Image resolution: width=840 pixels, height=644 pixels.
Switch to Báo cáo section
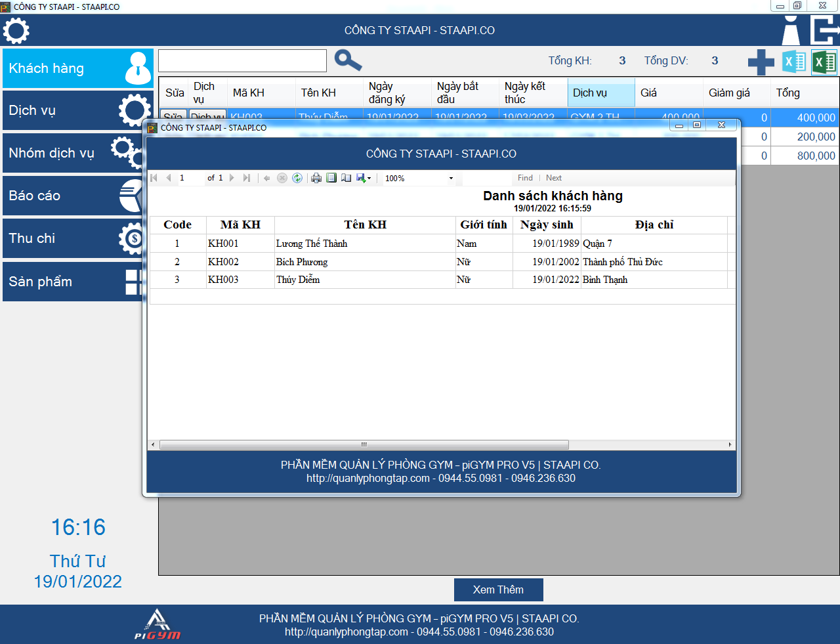(x=73, y=196)
